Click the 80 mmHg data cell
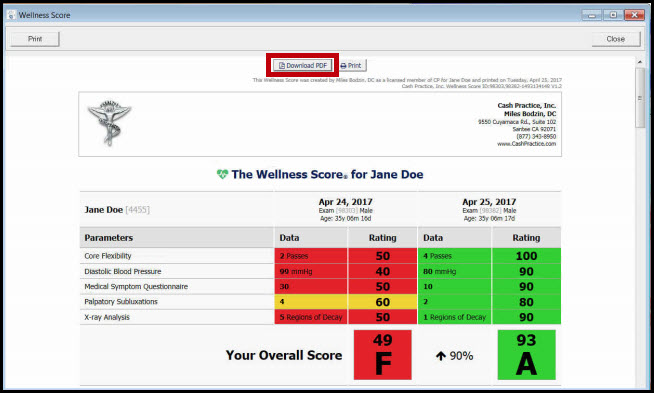 455,271
